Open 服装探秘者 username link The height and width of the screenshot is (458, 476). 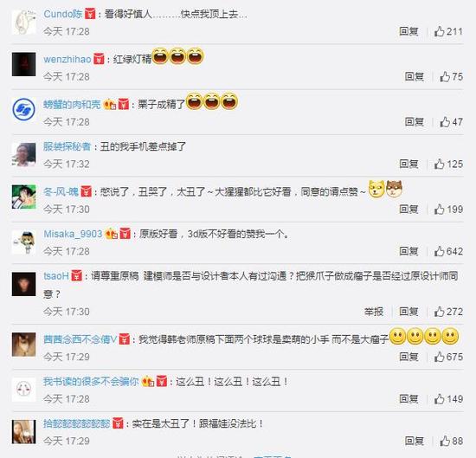(x=68, y=146)
